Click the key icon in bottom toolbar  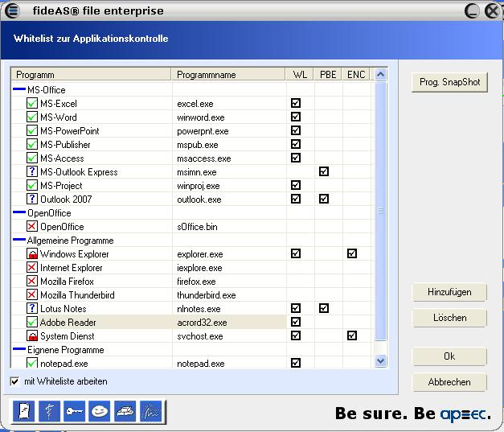tap(74, 411)
